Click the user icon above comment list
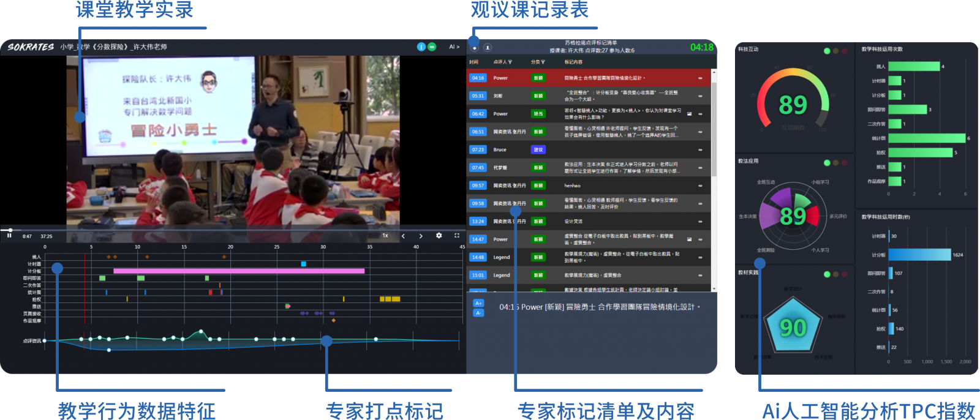Image resolution: width=980 pixels, height=420 pixels. click(x=488, y=47)
